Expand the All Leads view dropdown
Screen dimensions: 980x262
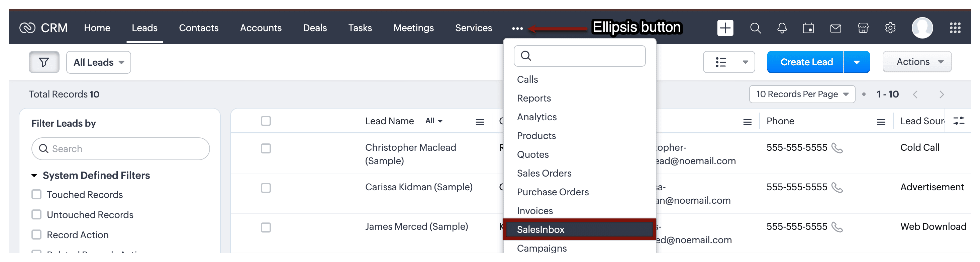pyautogui.click(x=99, y=62)
